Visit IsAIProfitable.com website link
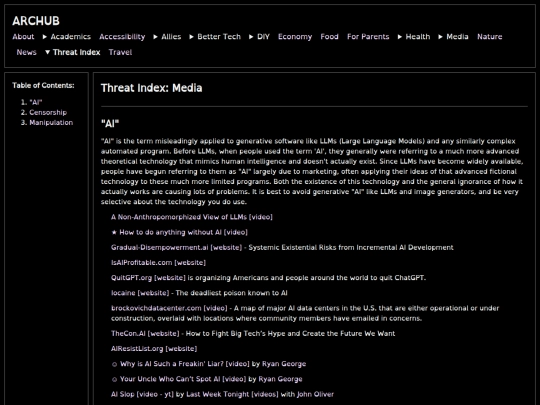The width and height of the screenshot is (540, 405). tap(158, 262)
